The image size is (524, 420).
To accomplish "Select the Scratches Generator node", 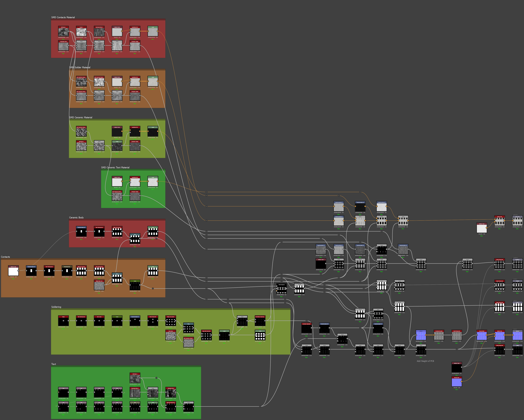I will pyautogui.click(x=306, y=328).
